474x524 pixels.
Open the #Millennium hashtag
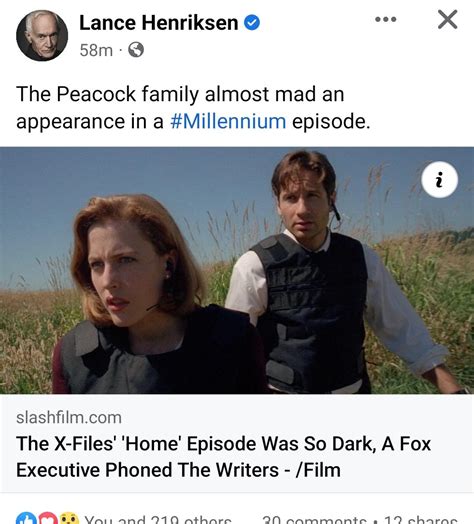click(x=228, y=121)
